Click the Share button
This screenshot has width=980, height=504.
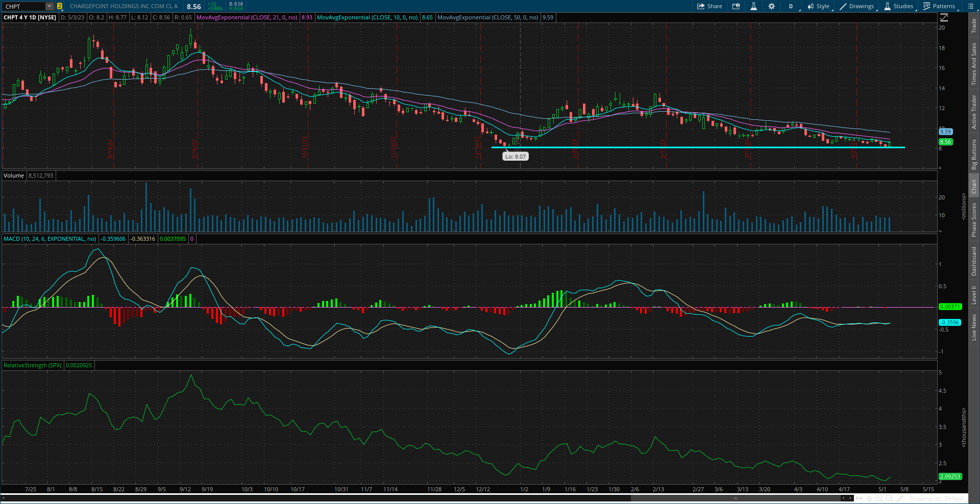pos(709,6)
